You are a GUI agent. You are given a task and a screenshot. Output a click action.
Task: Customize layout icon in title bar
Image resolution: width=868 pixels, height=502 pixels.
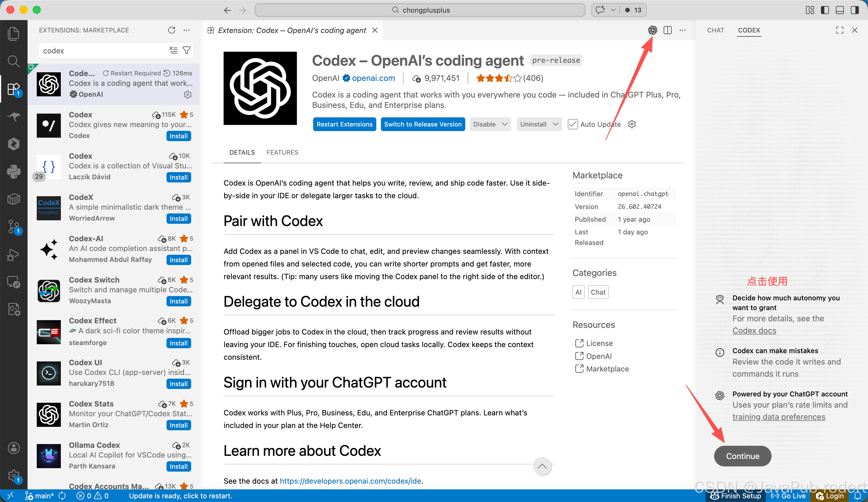coord(810,10)
